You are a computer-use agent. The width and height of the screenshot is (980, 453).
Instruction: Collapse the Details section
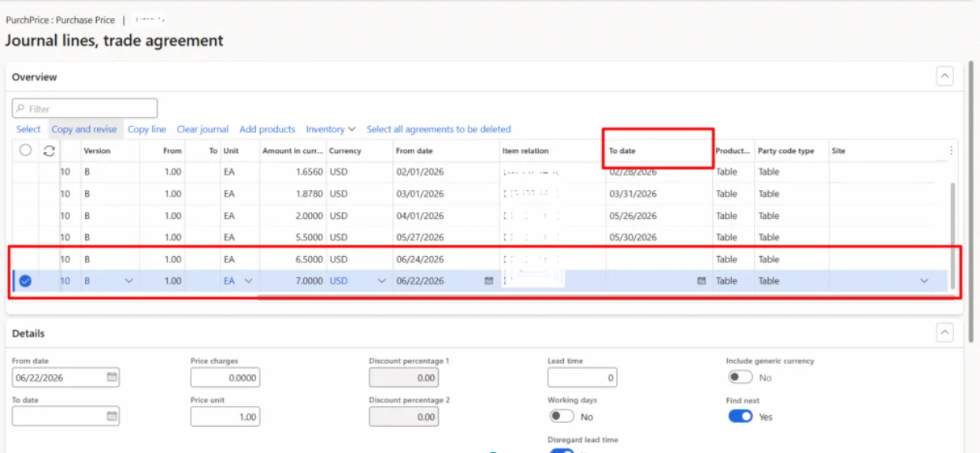(x=945, y=333)
